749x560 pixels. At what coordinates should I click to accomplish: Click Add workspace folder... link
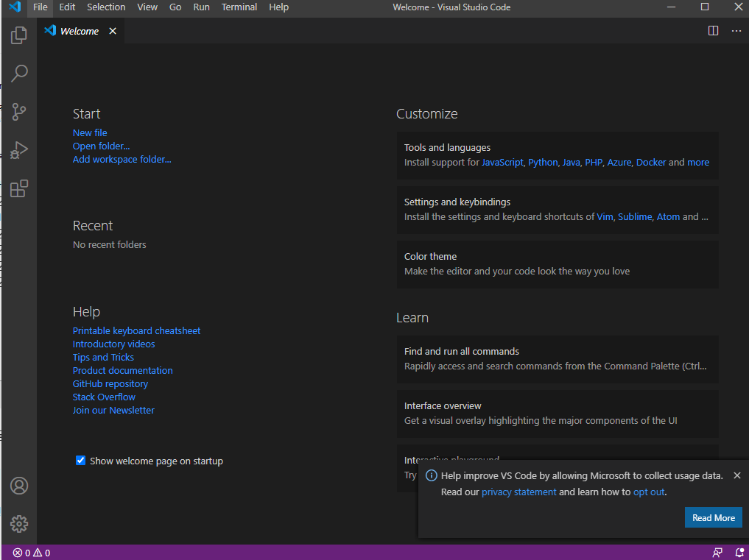122,160
